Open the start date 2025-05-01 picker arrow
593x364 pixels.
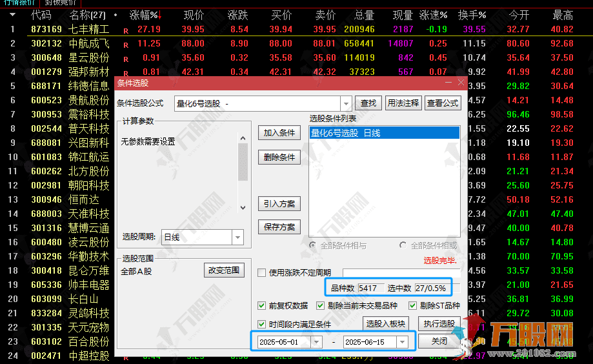316,342
